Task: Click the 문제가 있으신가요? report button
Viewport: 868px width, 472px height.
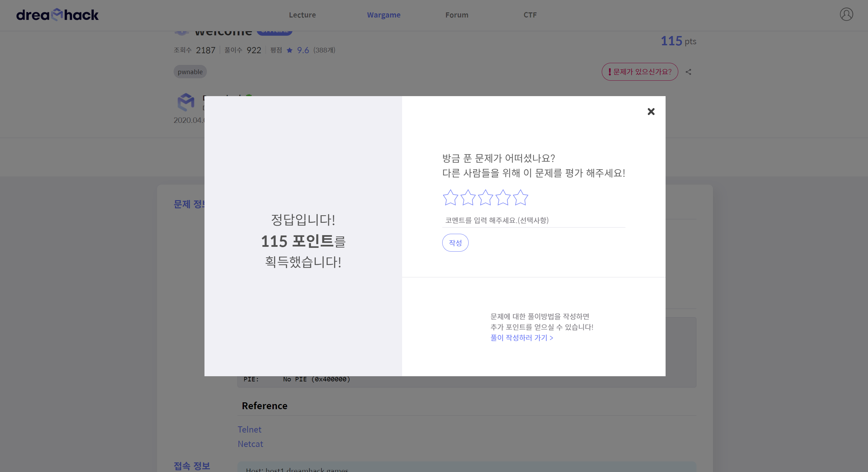Action: click(x=640, y=72)
